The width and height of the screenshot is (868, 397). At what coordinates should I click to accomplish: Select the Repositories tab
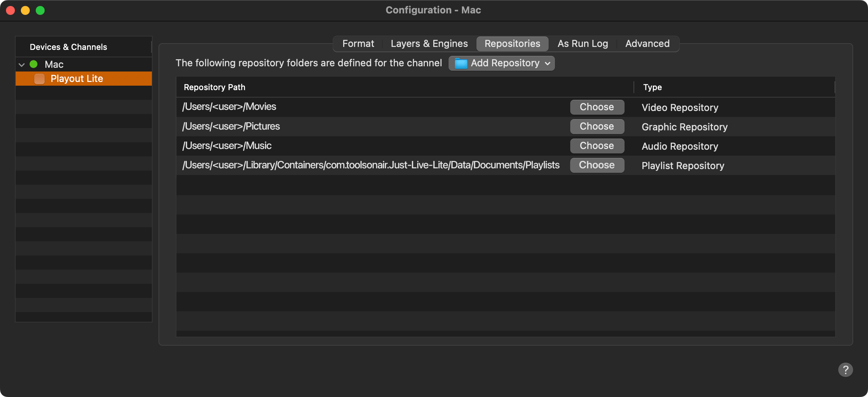click(512, 44)
